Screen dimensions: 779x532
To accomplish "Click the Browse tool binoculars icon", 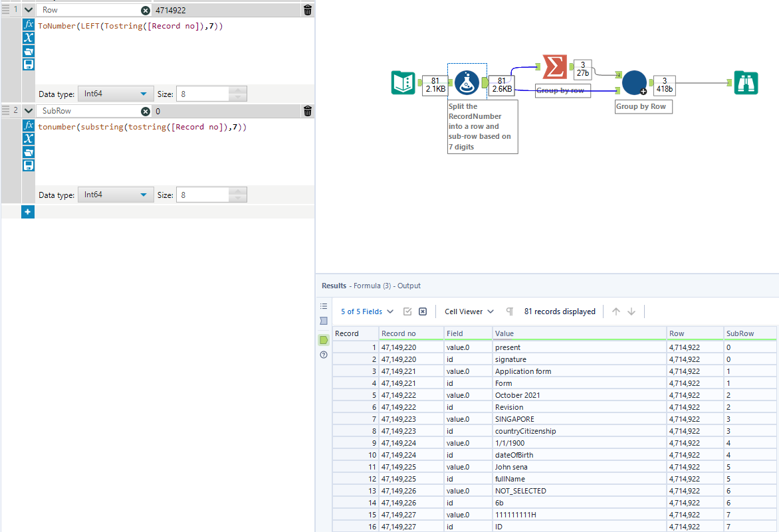I will point(746,82).
